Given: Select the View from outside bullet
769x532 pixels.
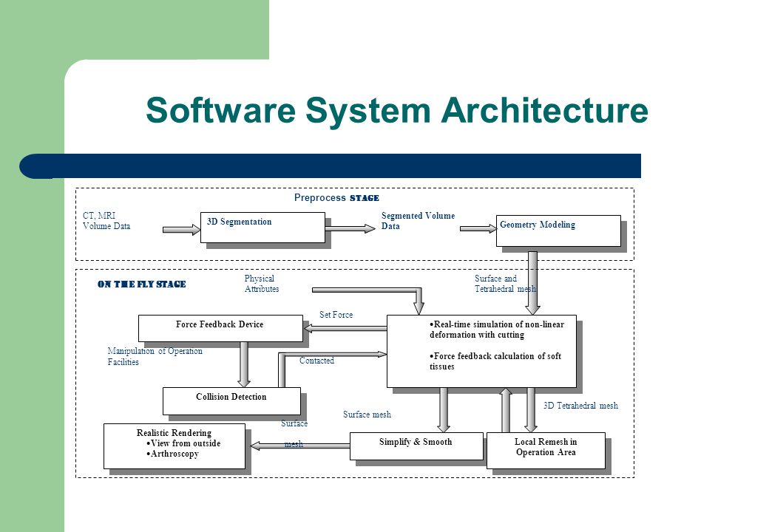Looking at the screenshot, I should coord(183,443).
